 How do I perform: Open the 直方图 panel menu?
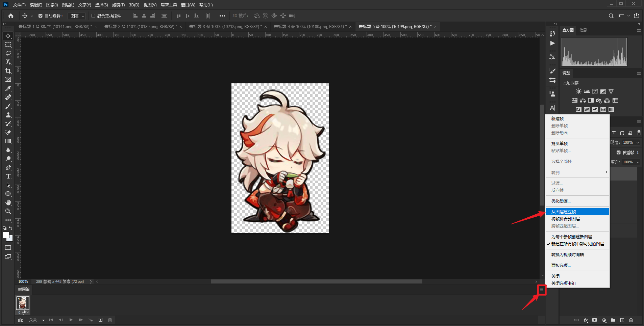tap(639, 30)
